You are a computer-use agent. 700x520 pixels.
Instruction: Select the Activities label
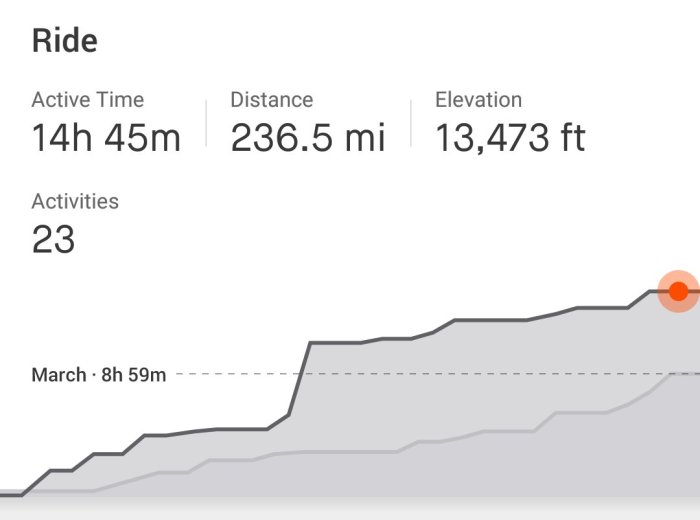click(x=75, y=201)
